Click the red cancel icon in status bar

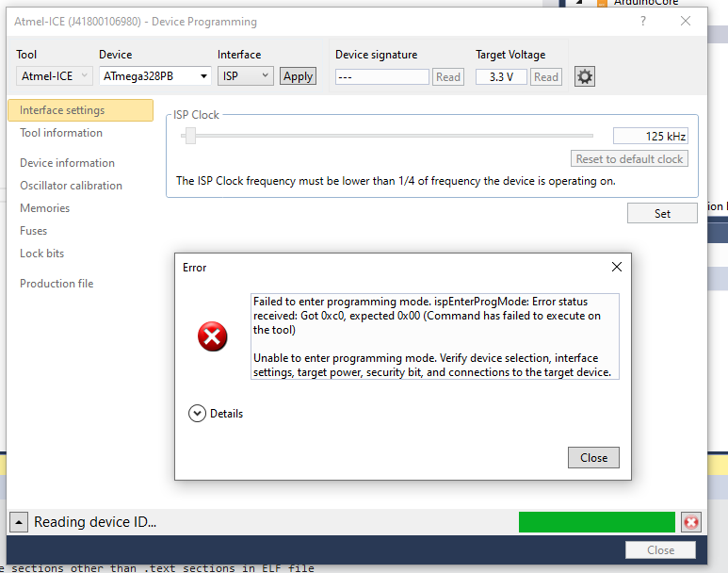click(x=691, y=522)
